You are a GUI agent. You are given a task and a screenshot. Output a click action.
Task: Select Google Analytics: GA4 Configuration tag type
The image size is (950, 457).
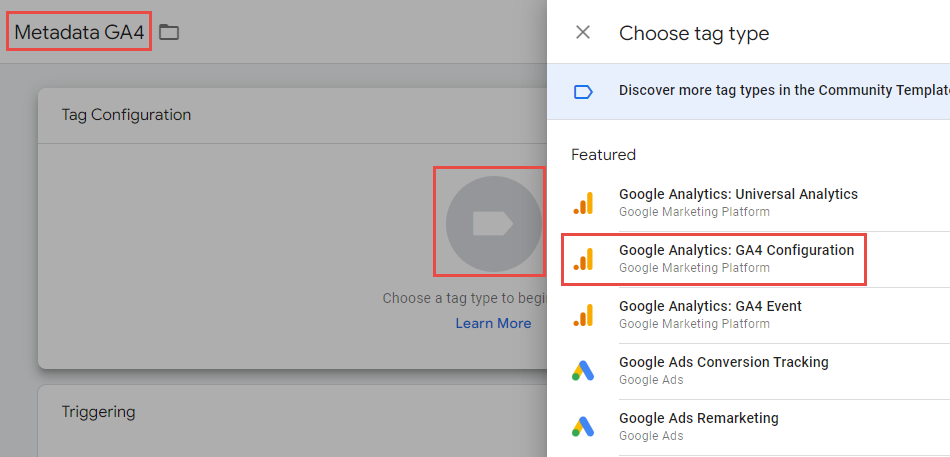pyautogui.click(x=736, y=251)
